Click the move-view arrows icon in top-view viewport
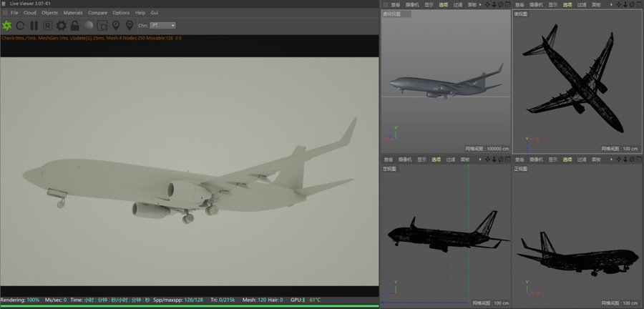The image size is (644, 309). [618, 4]
